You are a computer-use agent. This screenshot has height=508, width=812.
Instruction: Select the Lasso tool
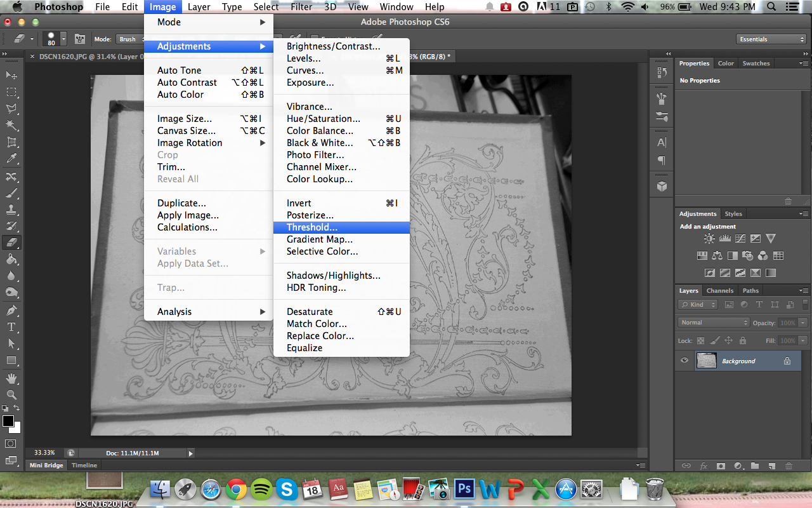click(11, 109)
